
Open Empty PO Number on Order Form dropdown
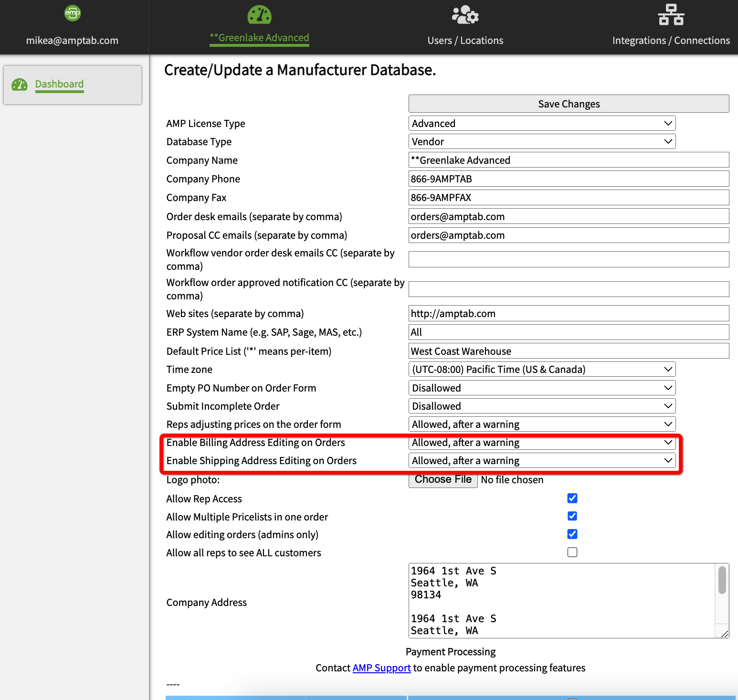542,388
